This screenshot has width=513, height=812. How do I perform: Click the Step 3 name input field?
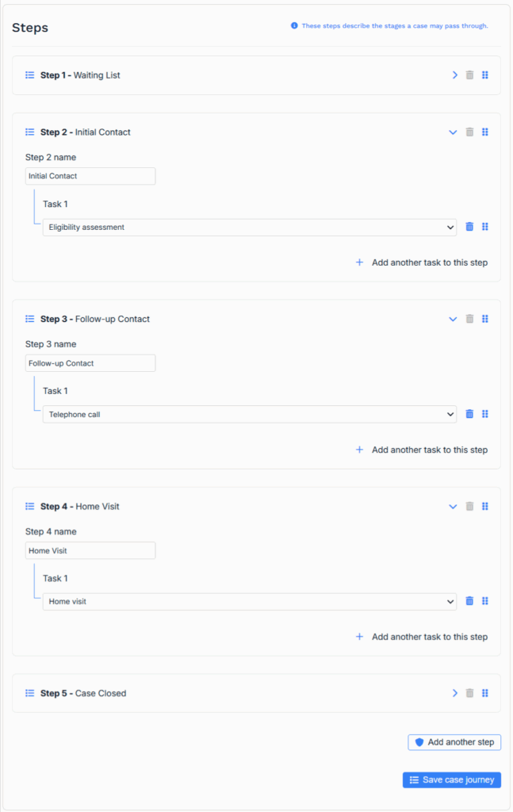point(90,363)
